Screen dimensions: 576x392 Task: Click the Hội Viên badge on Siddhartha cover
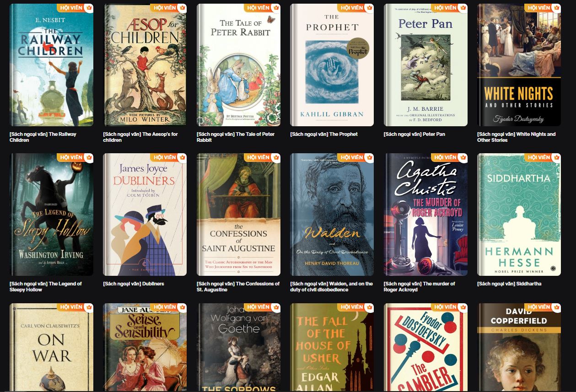(543, 157)
